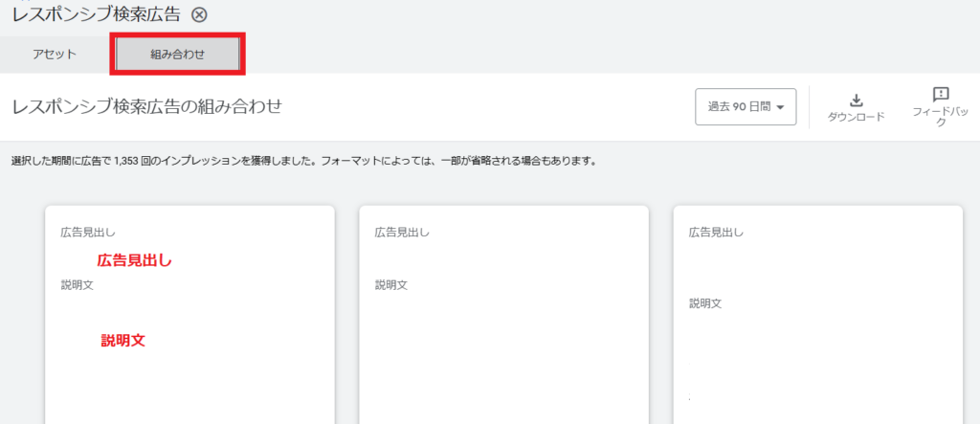Viewport: 980px width, 424px height.
Task: Expand the date range using the caret arrow
Action: [781, 107]
